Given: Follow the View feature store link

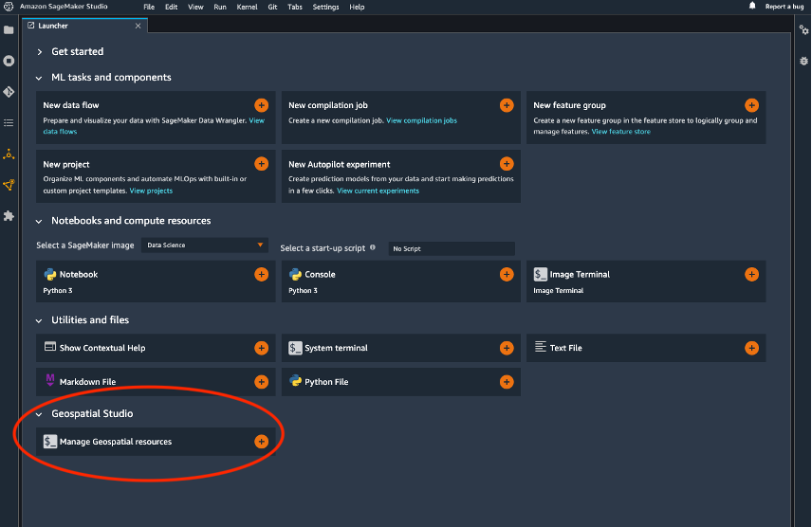Looking at the screenshot, I should tap(621, 132).
